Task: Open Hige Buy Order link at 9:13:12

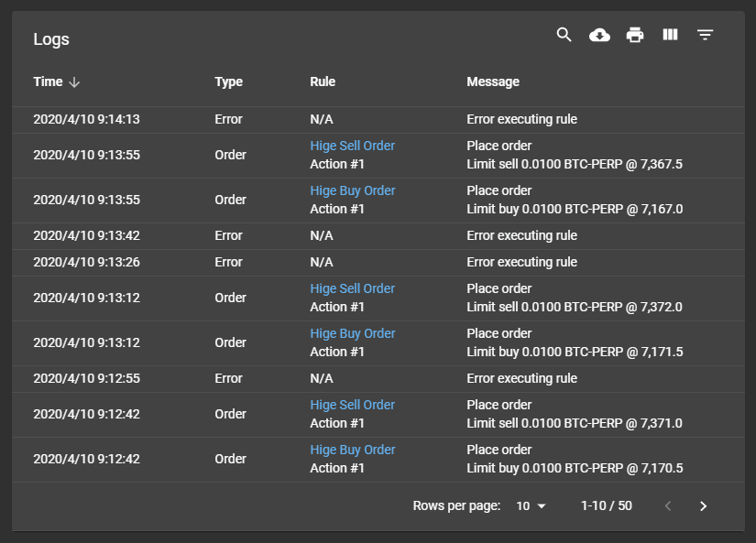Action: pos(353,333)
